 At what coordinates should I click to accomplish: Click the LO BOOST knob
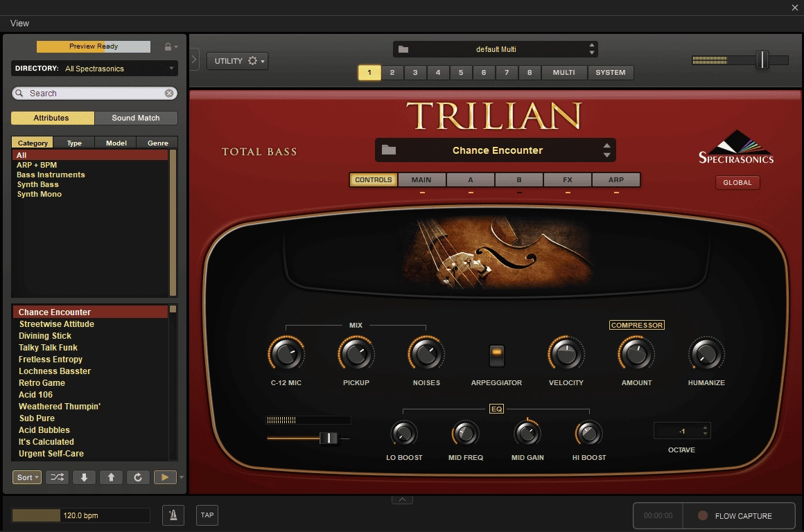(404, 434)
